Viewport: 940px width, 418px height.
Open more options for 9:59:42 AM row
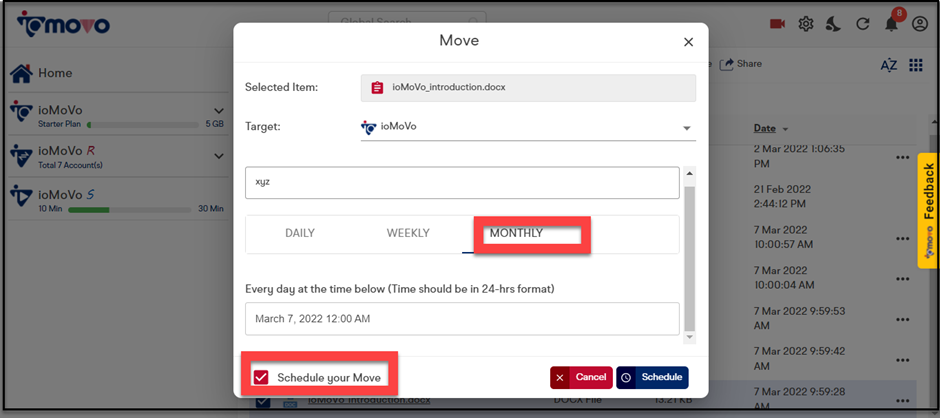pyautogui.click(x=903, y=360)
